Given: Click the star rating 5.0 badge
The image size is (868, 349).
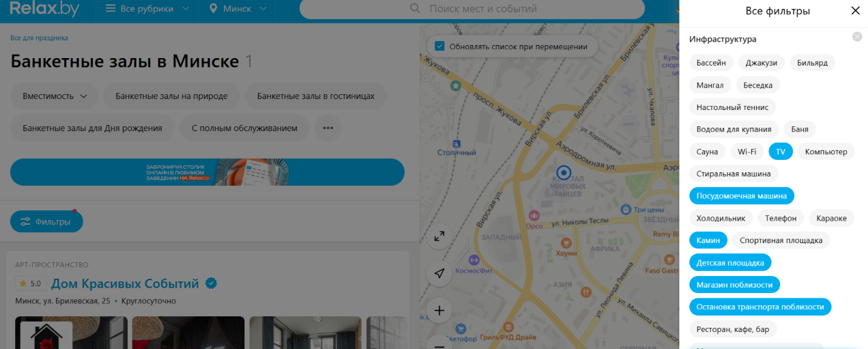Looking at the screenshot, I should coord(31,283).
